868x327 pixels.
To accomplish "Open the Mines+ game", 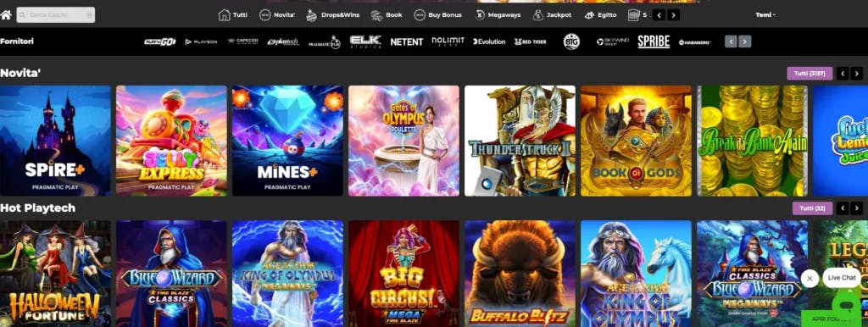I will (x=288, y=141).
